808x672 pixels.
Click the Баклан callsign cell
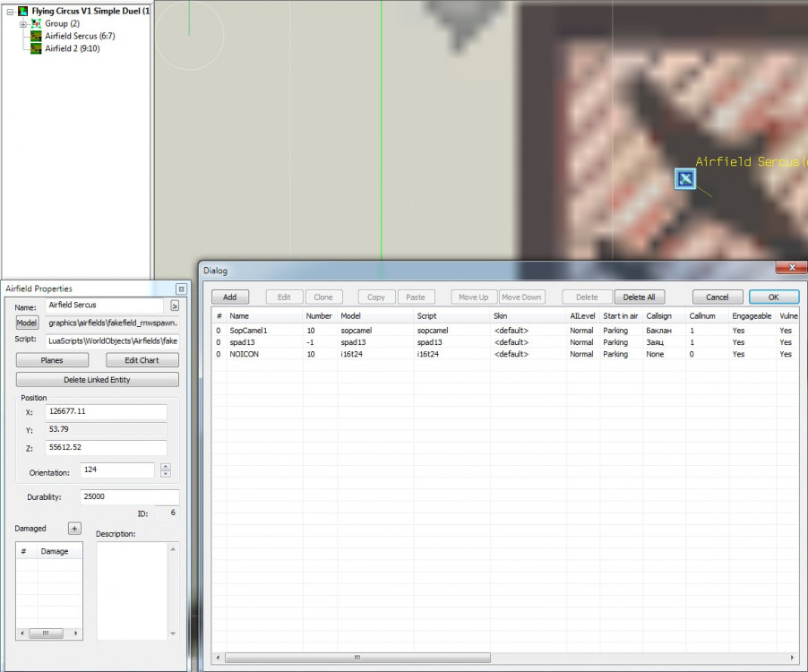659,331
